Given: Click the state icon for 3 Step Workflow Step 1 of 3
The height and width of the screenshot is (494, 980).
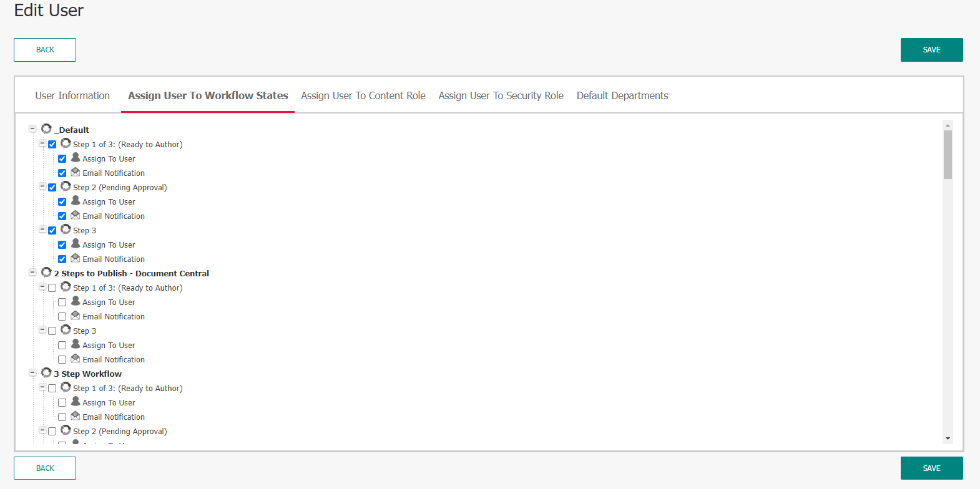Looking at the screenshot, I should tap(66, 387).
